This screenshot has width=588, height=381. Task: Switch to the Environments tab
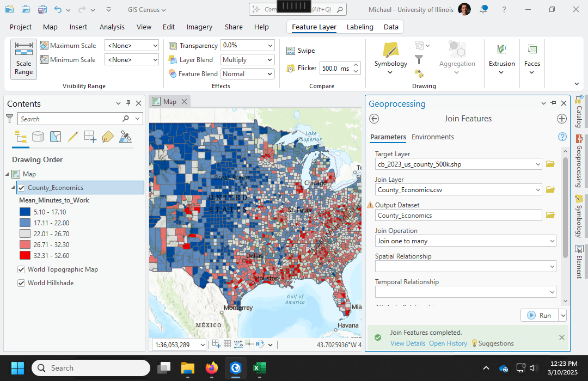coord(433,137)
